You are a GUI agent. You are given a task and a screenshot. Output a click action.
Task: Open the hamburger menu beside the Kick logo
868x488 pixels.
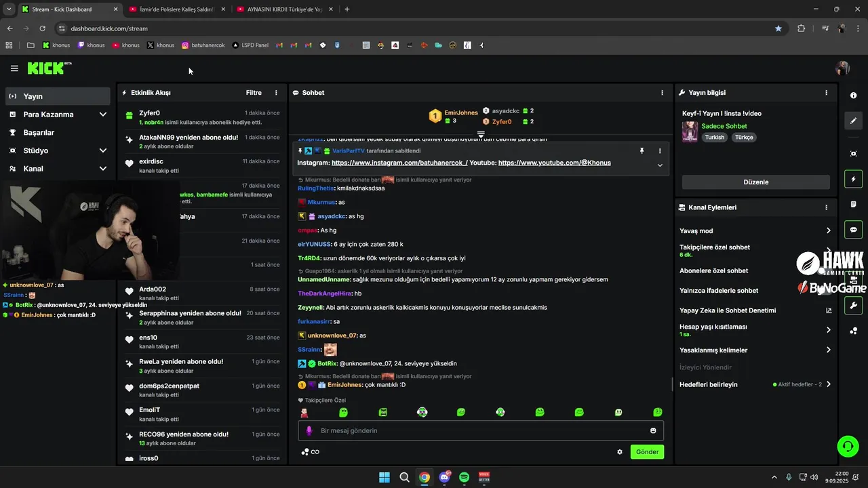[14, 68]
